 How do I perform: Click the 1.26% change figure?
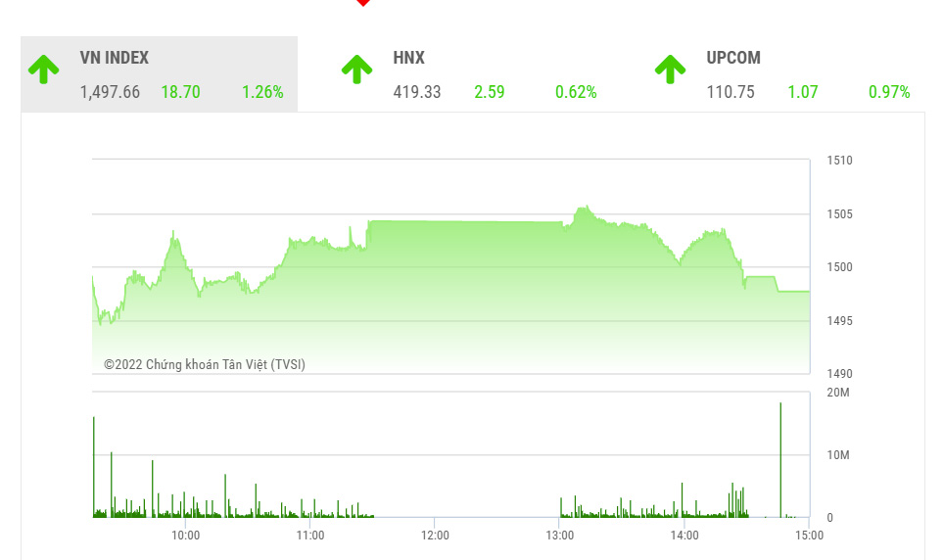coord(262,92)
